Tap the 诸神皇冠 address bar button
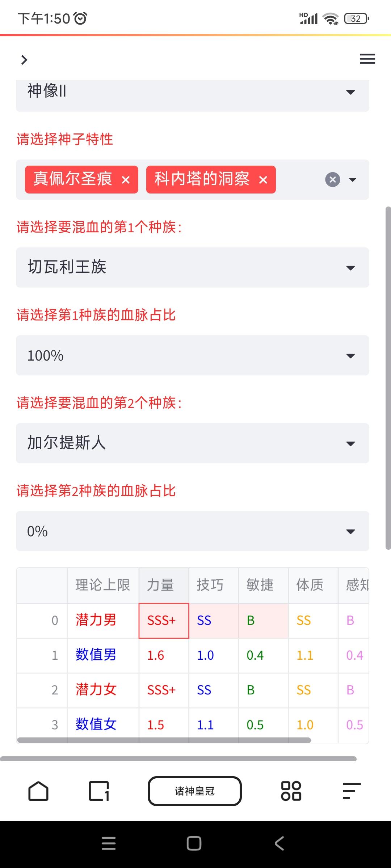 point(195,791)
